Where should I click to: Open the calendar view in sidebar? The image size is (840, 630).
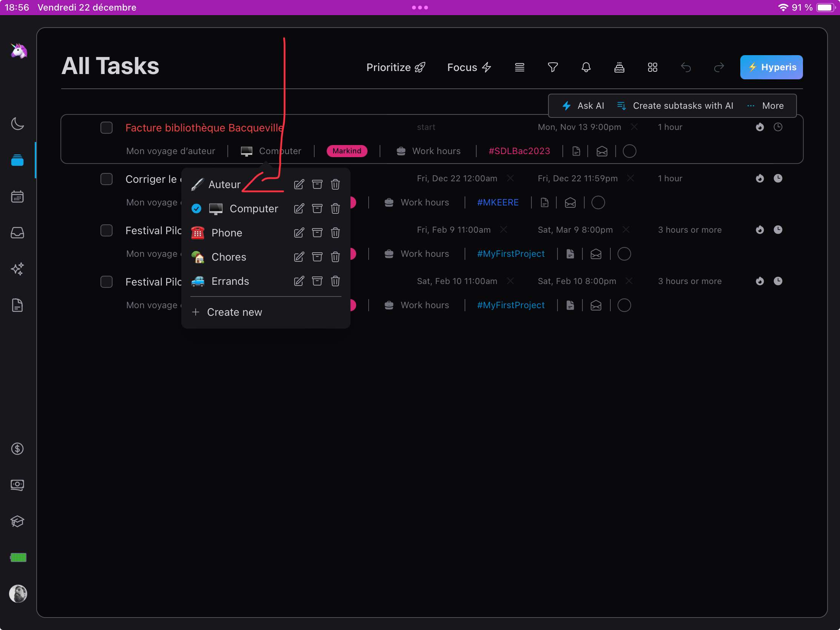pyautogui.click(x=17, y=197)
